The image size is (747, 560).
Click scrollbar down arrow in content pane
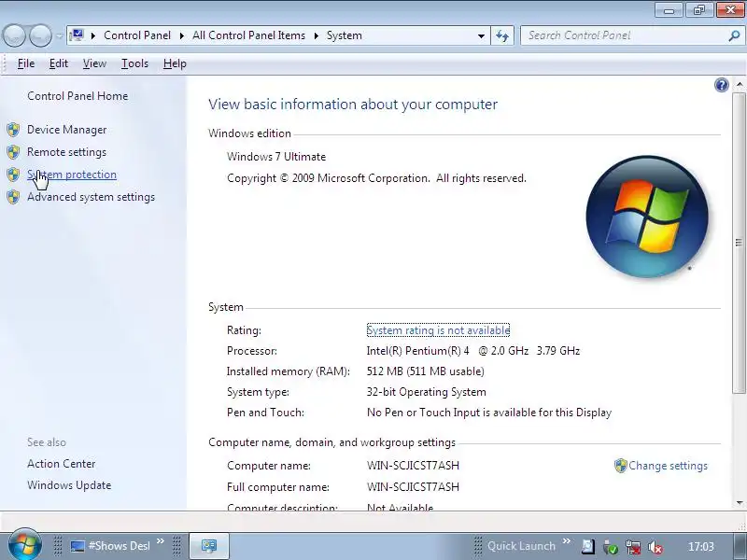point(739,502)
